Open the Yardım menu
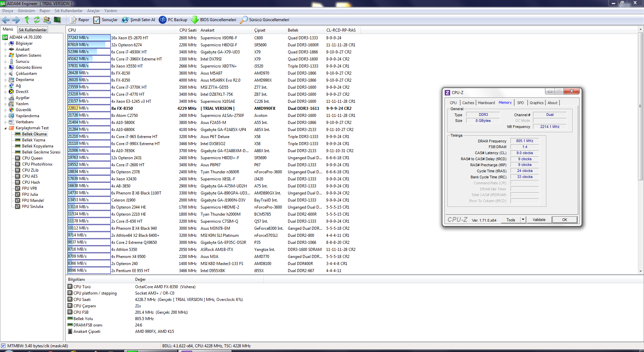Image resolution: width=644 pixels, height=352 pixels. tap(111, 11)
